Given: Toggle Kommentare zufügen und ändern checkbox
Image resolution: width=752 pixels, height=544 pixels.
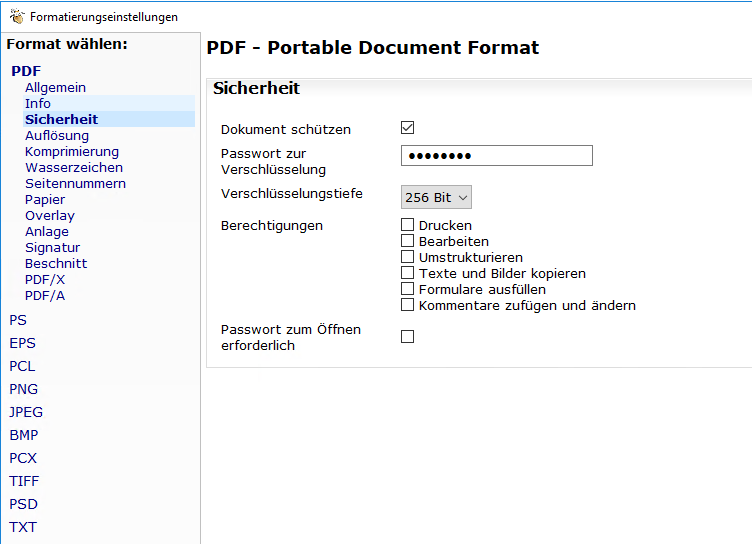Looking at the screenshot, I should point(407,305).
